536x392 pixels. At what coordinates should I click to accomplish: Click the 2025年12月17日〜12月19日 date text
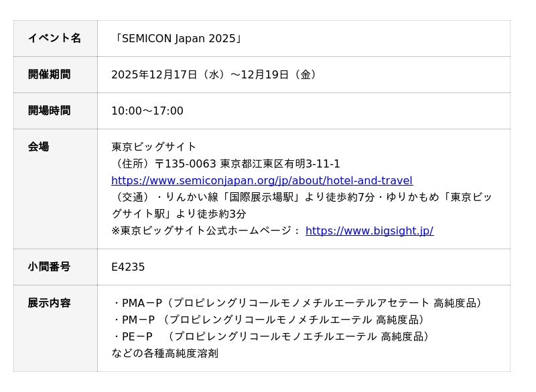point(214,74)
